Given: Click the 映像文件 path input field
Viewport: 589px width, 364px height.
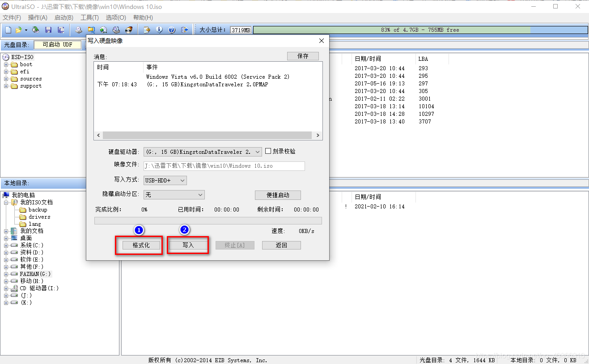Looking at the screenshot, I should coord(224,166).
